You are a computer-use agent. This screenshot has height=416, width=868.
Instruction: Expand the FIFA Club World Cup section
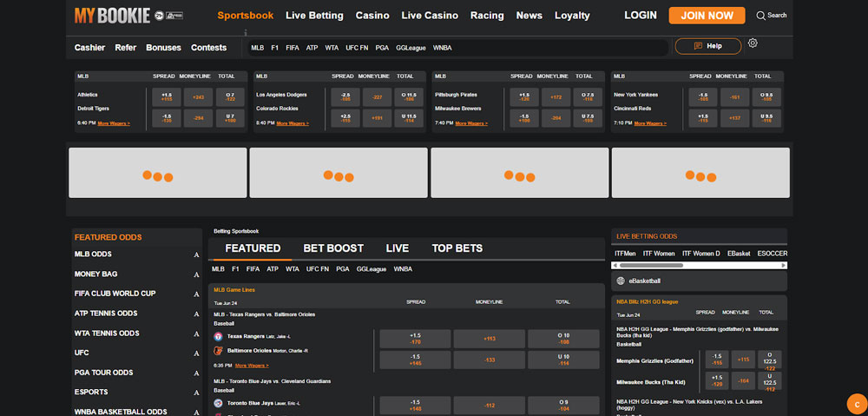(x=196, y=294)
